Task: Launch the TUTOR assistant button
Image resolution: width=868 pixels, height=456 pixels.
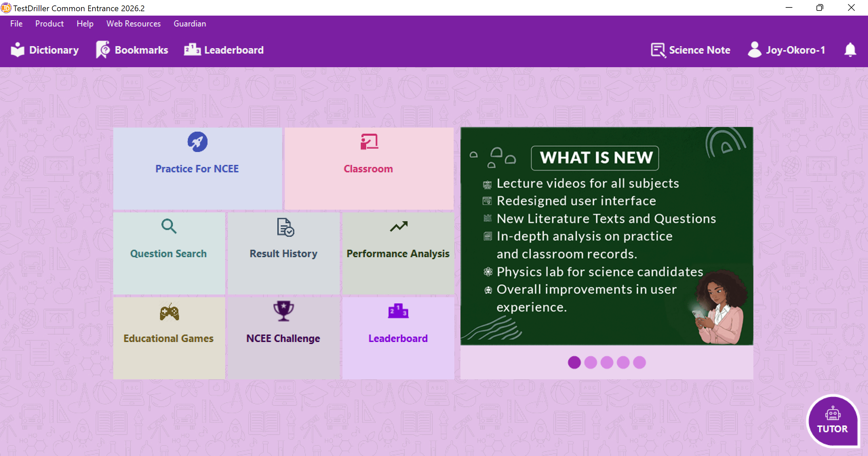Action: tap(833, 421)
